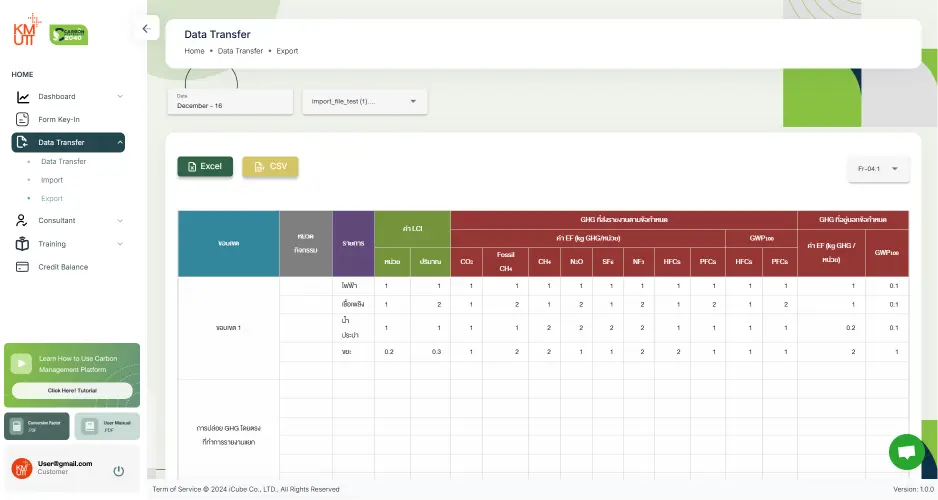Click the N₂O column header
The image size is (938, 500).
coord(577,262)
